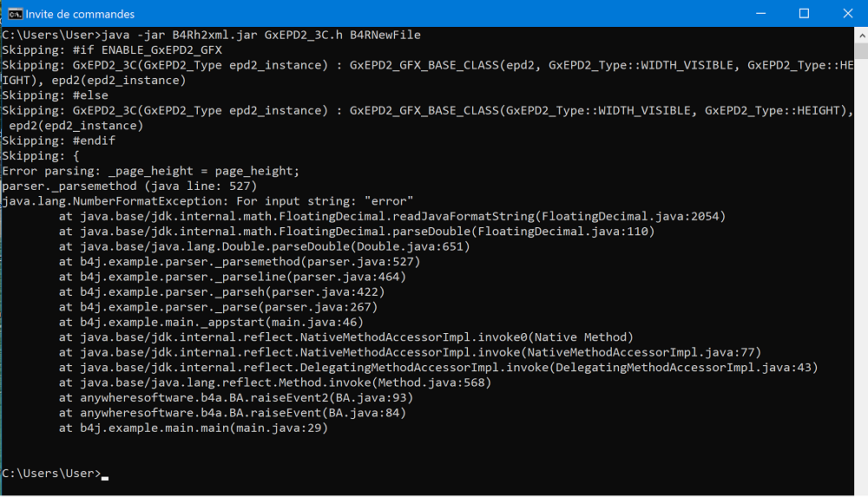The width and height of the screenshot is (868, 497).
Task: Click the Error parsing _page_height line
Action: (x=150, y=171)
